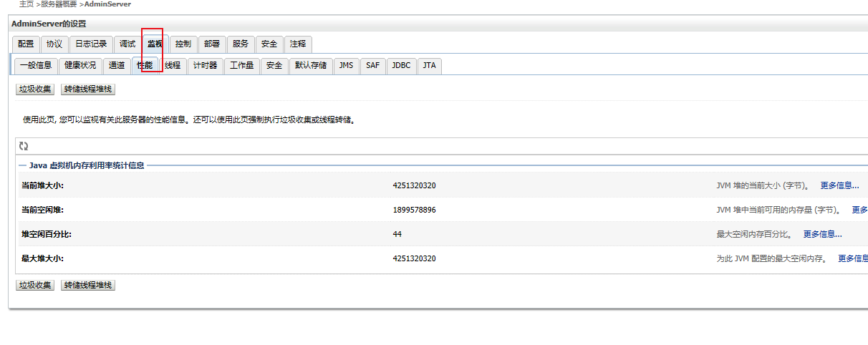Open the 工作量 sub-tab

pos(241,66)
